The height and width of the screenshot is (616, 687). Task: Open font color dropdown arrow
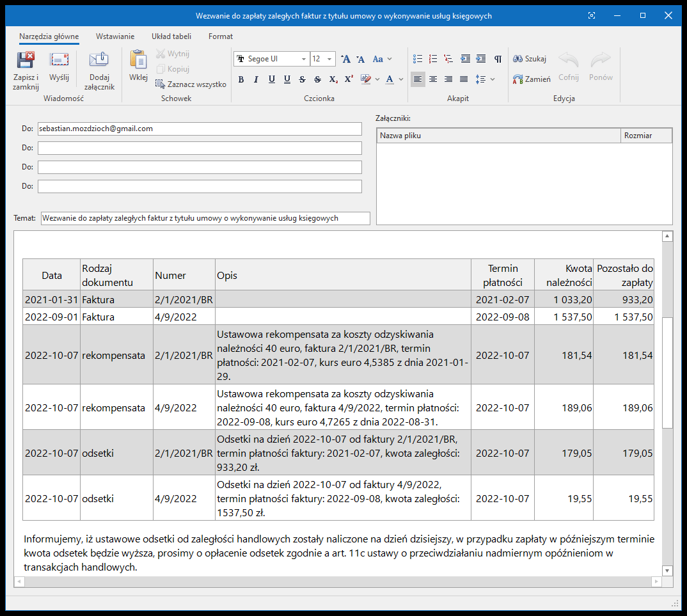tap(400, 79)
